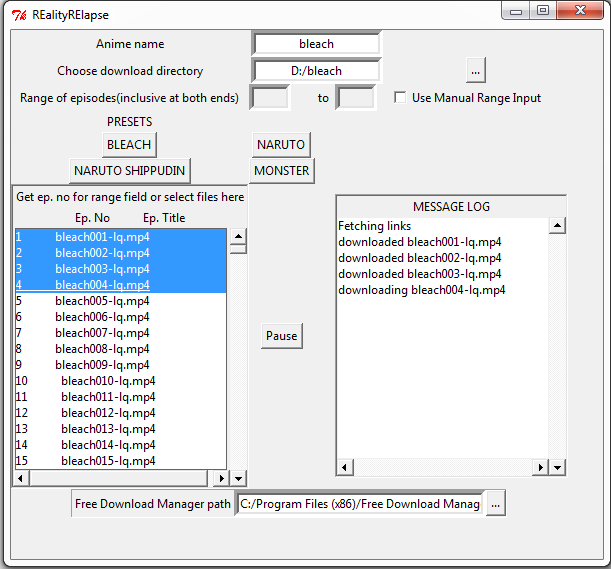Click the Ep. No column header
This screenshot has height=569, width=611.
click(92, 218)
